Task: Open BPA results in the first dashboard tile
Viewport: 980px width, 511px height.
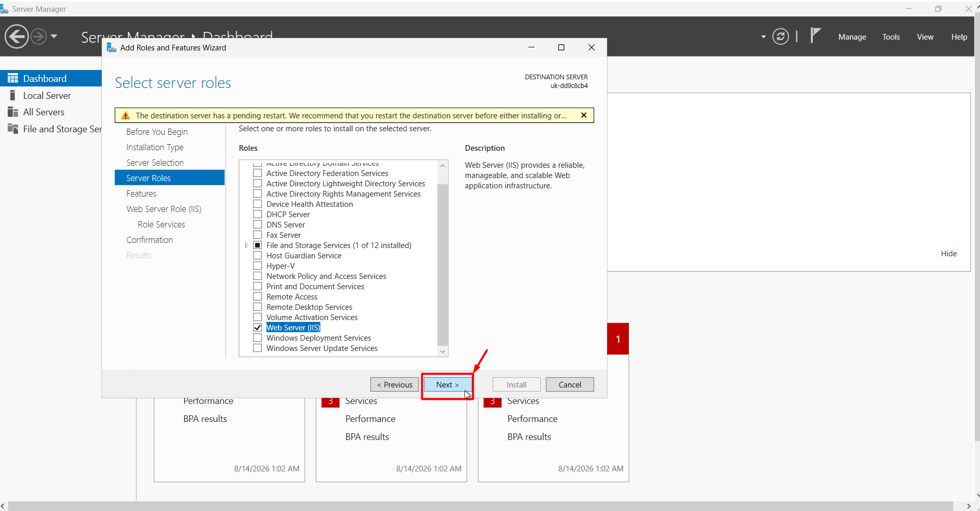Action: (x=205, y=419)
